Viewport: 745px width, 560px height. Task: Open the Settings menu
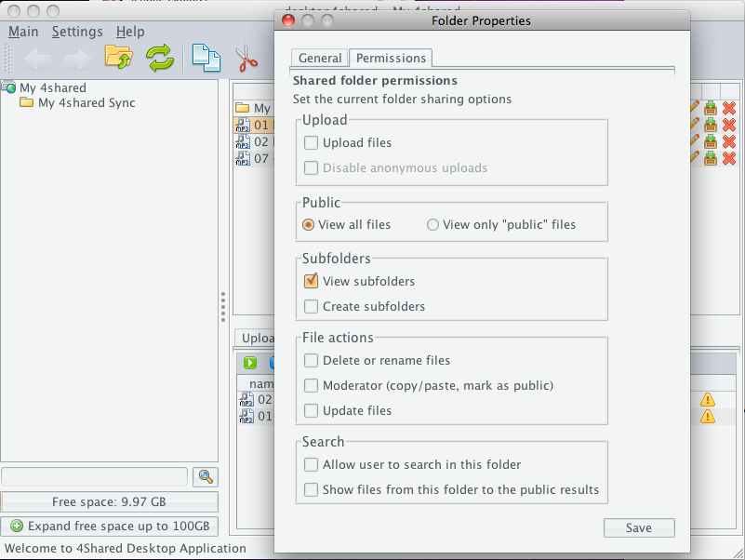click(x=77, y=32)
